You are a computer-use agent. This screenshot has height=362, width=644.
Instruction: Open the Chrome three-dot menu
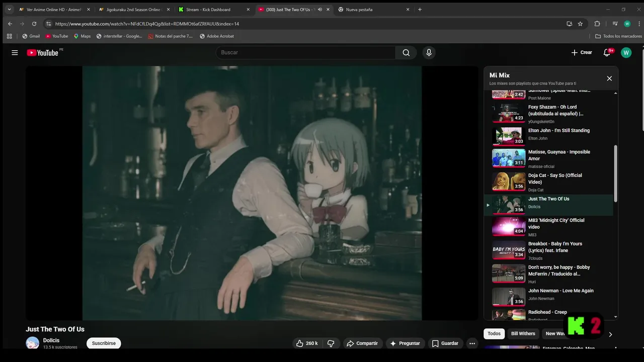click(x=638, y=24)
